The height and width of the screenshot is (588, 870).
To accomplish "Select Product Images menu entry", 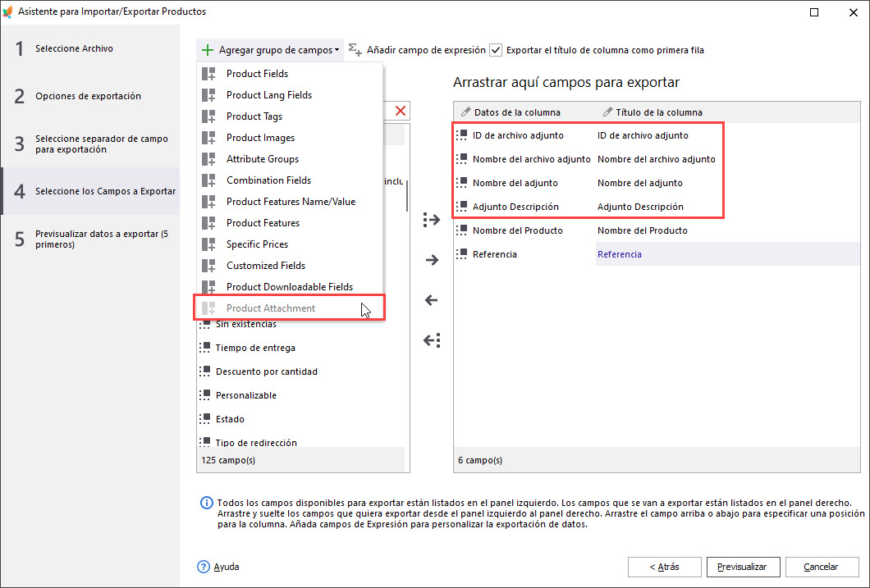I will (x=290, y=138).
